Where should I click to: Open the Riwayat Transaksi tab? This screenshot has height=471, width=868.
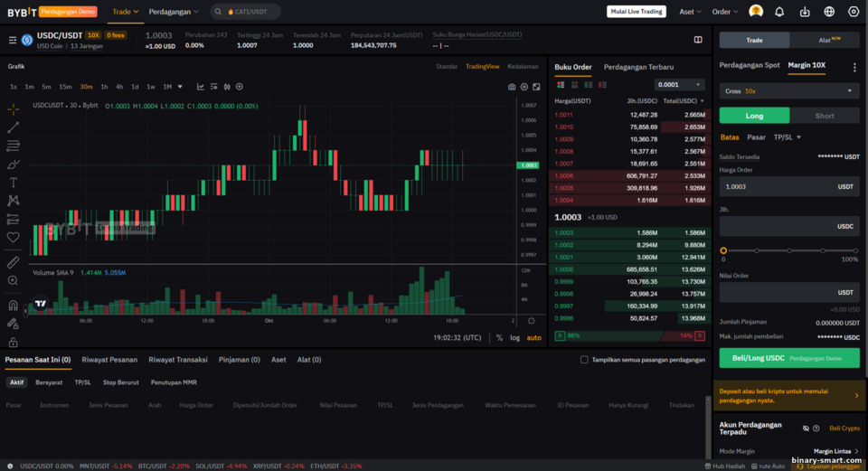pyautogui.click(x=178, y=360)
